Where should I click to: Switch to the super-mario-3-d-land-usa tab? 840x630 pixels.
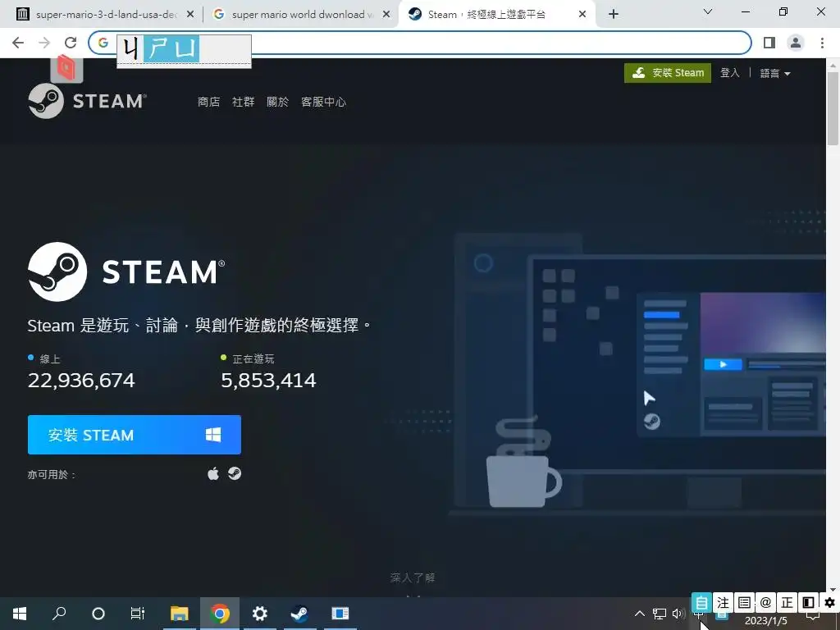(x=104, y=15)
